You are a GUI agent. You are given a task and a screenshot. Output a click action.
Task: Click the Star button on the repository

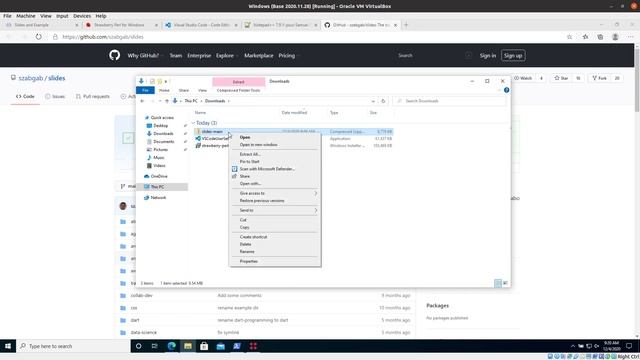coord(562,78)
